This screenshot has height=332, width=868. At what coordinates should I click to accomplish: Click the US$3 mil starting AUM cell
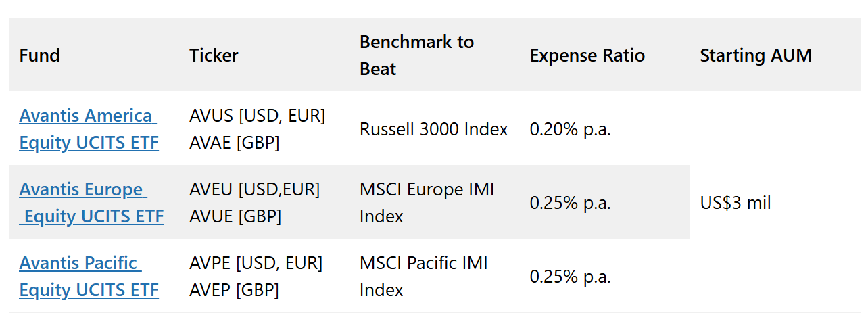736,203
